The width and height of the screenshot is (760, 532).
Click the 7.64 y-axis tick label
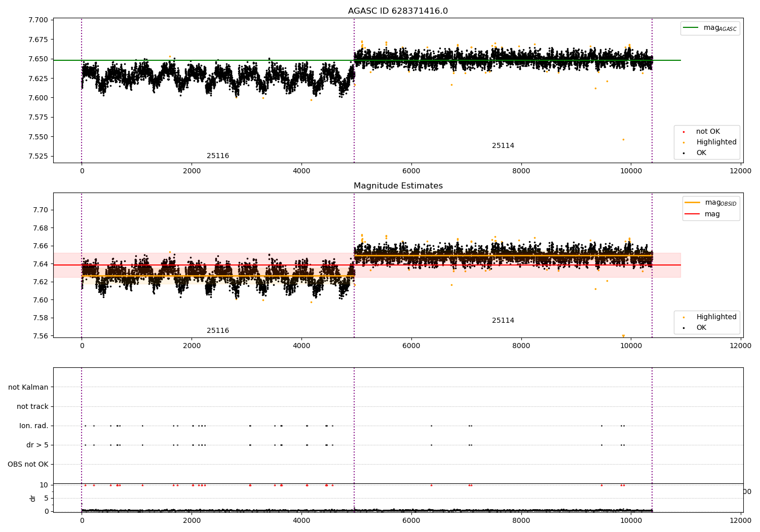(x=40, y=264)
